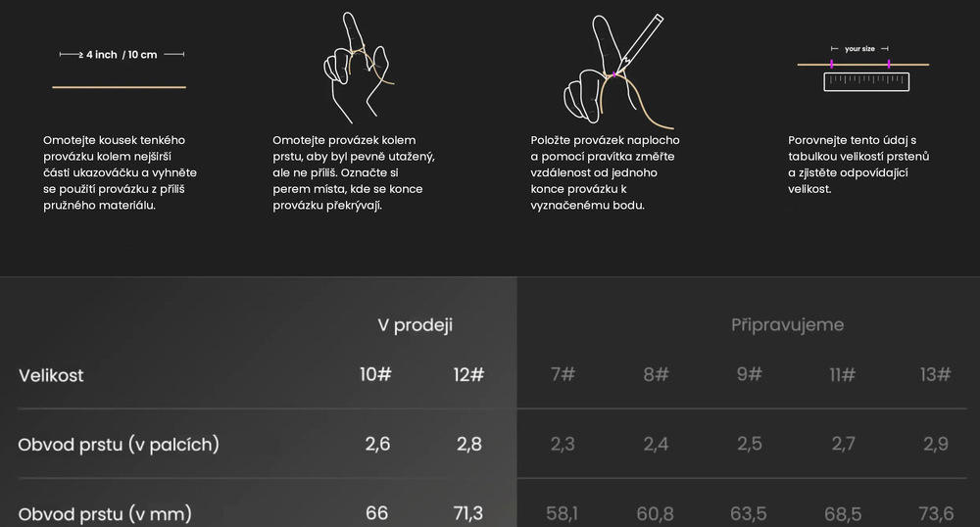Click the 2,6 inch circumference value
The height and width of the screenshot is (527, 980).
[377, 445]
